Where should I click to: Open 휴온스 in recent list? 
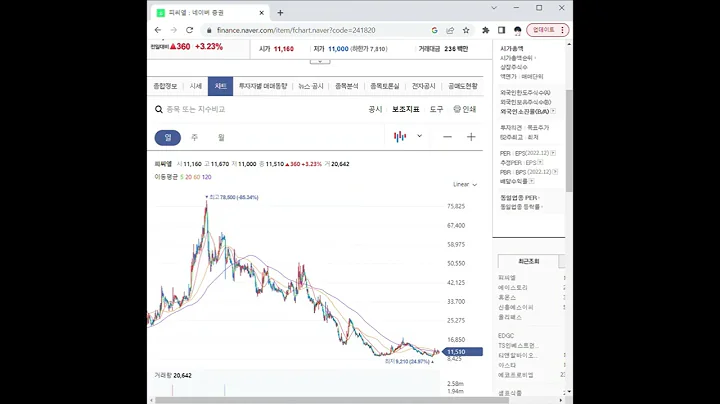coord(507,297)
